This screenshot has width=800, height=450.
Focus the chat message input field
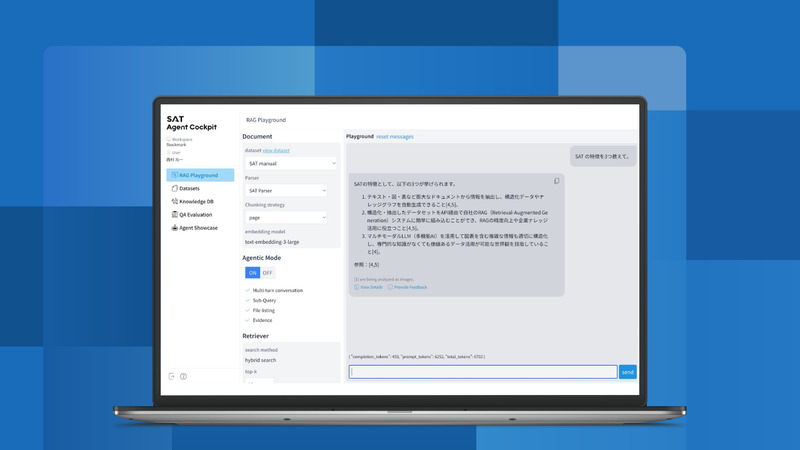483,372
